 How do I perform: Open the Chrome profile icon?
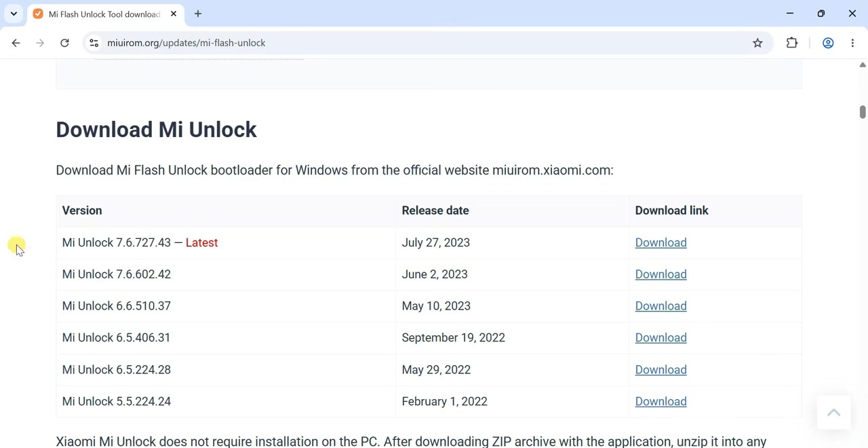click(828, 43)
